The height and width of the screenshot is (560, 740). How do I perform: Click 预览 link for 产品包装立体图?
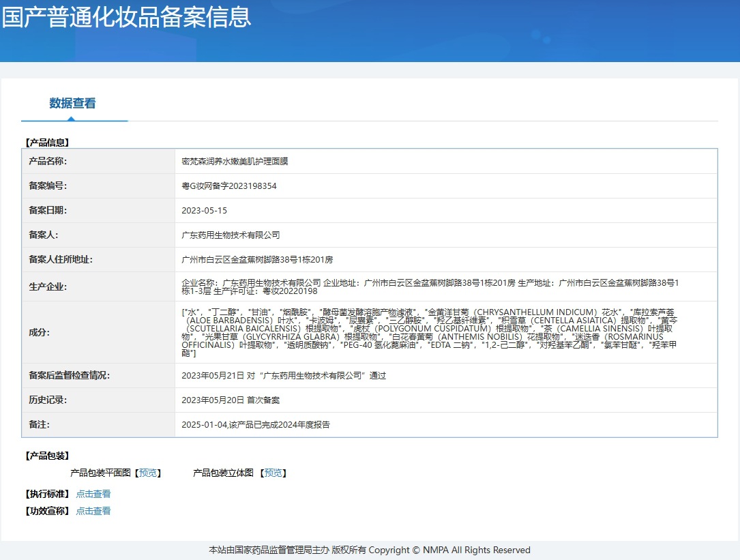(x=273, y=473)
